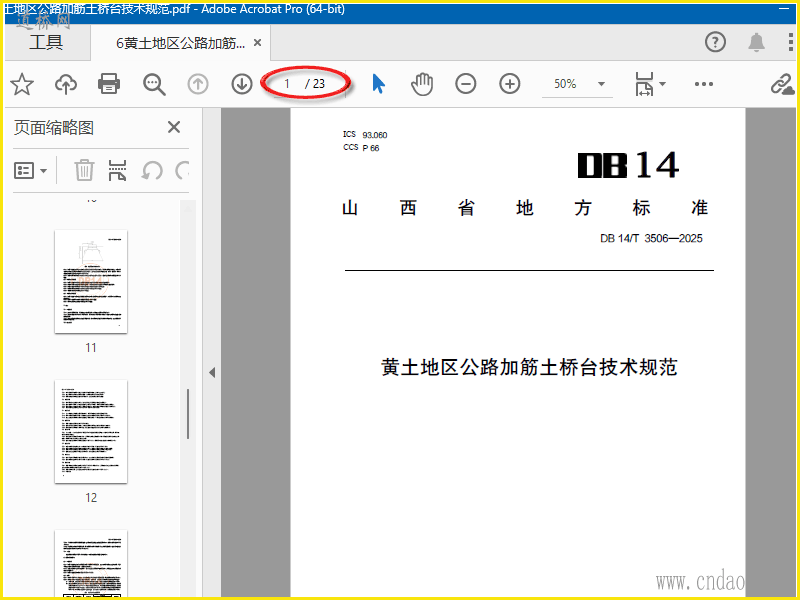Close the 6黄土地区公路加筋... document tab

(x=258, y=43)
